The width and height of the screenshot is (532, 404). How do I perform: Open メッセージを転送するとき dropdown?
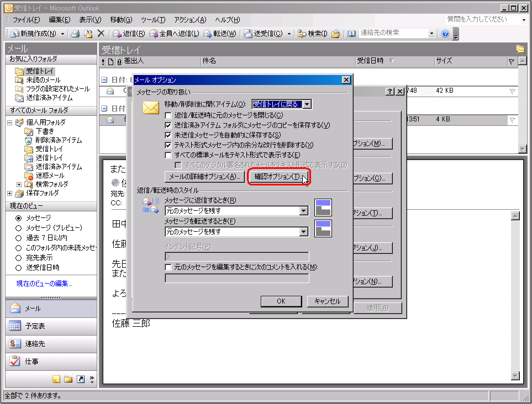(304, 232)
